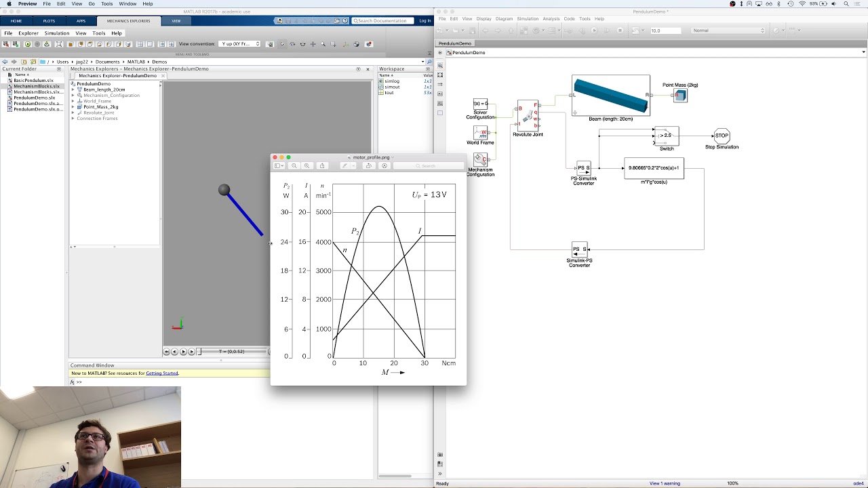
Task: Click Search Documentation field in MATLAB
Action: pos(382,21)
